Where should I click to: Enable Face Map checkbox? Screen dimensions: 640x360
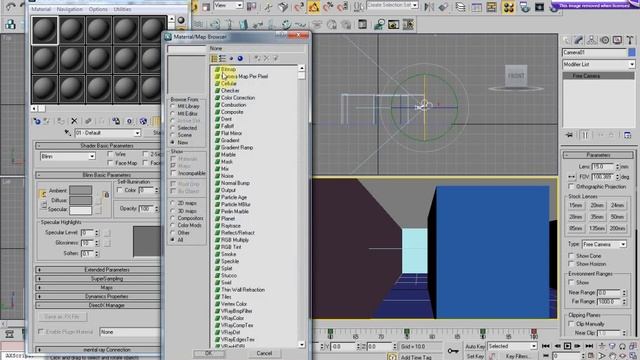[x=110, y=163]
